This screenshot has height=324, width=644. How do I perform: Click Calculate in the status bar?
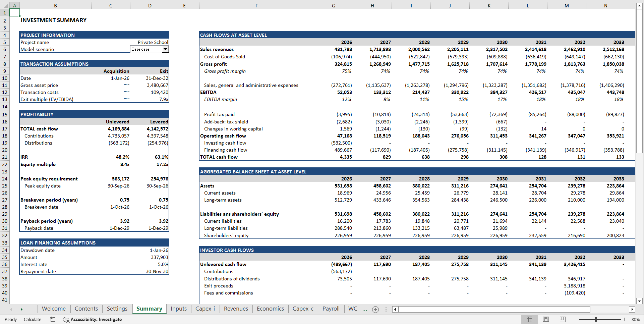[32, 319]
